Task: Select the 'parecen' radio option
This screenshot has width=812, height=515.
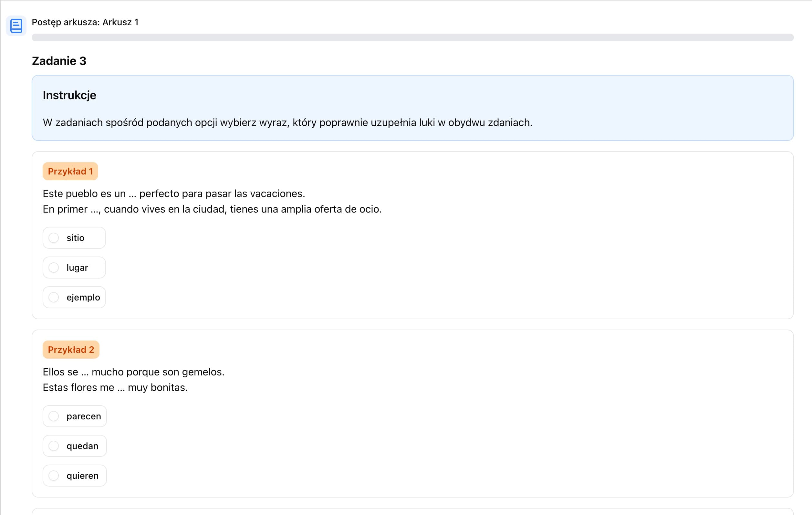Action: pyautogui.click(x=75, y=416)
